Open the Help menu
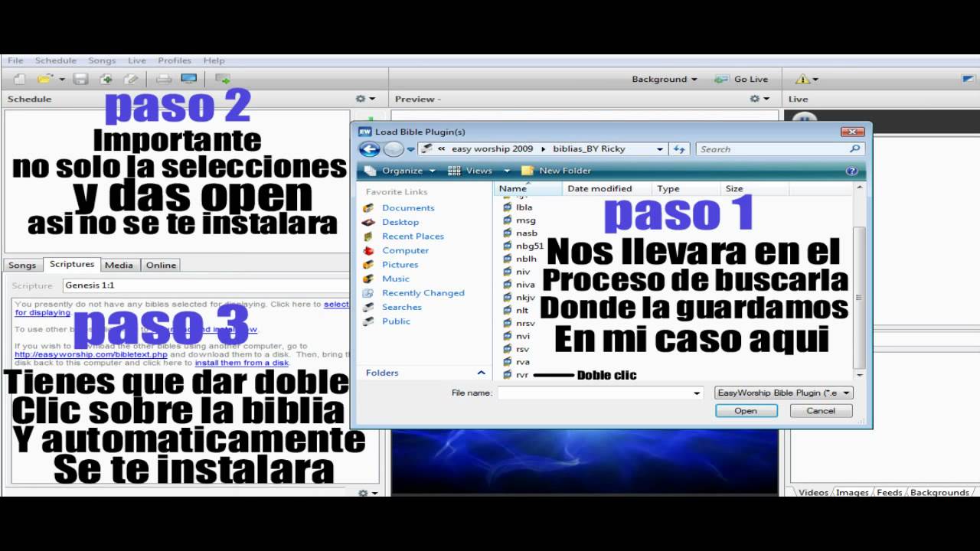The width and height of the screenshot is (980, 551). click(214, 60)
